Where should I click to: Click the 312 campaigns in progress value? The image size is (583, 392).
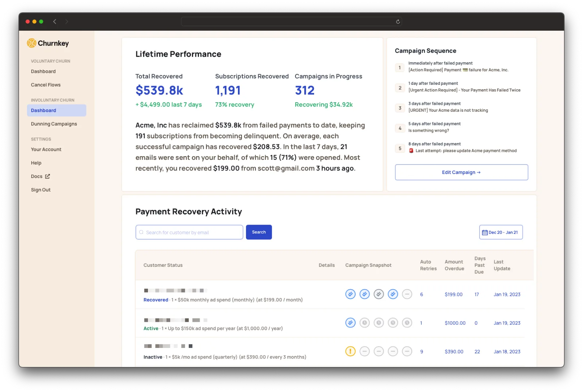tap(305, 90)
